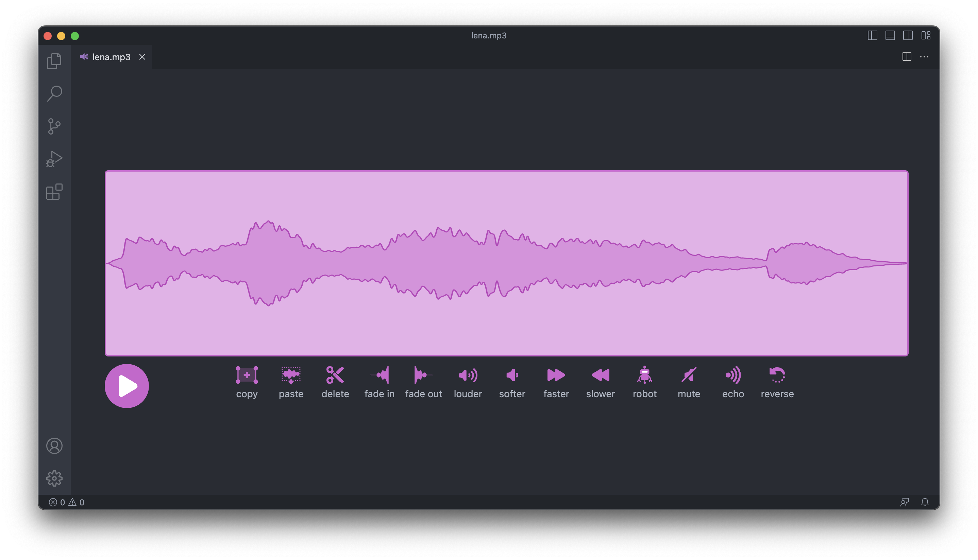This screenshot has height=560, width=978.
Task: Click the copy selection icon
Action: tap(247, 375)
